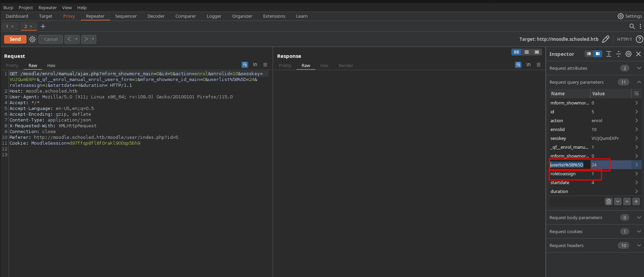
Task: Open the Help menu
Action: tap(82, 7)
